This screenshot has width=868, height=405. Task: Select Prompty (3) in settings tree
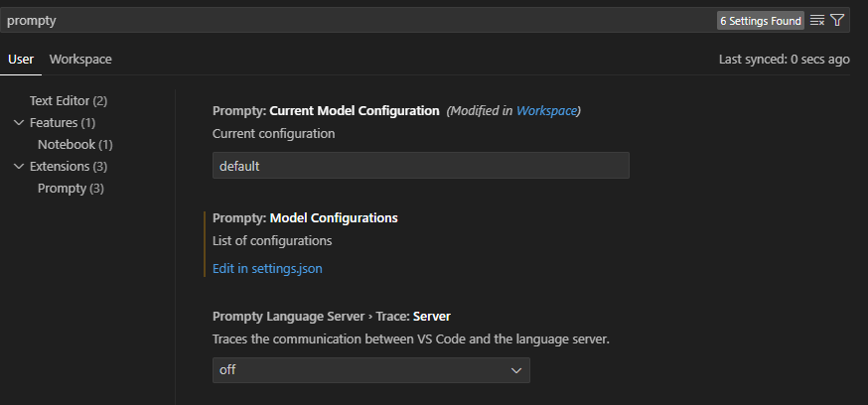pos(71,189)
